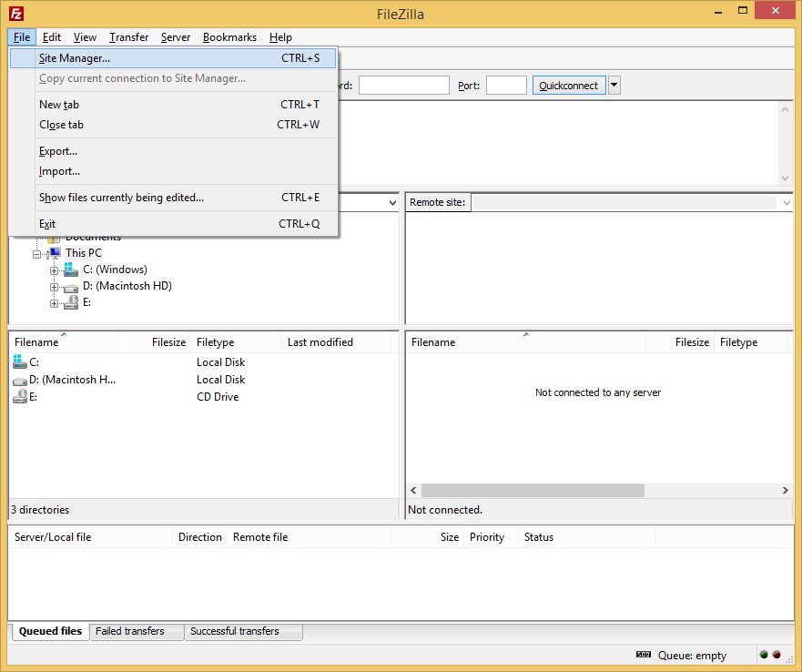Click the Server/Local file queue column header
802x672 pixels.
(90, 537)
